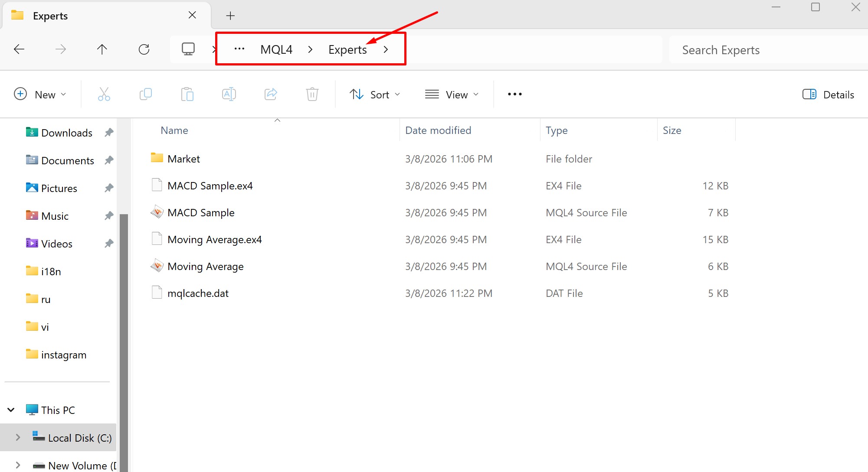Click the New button

40,94
